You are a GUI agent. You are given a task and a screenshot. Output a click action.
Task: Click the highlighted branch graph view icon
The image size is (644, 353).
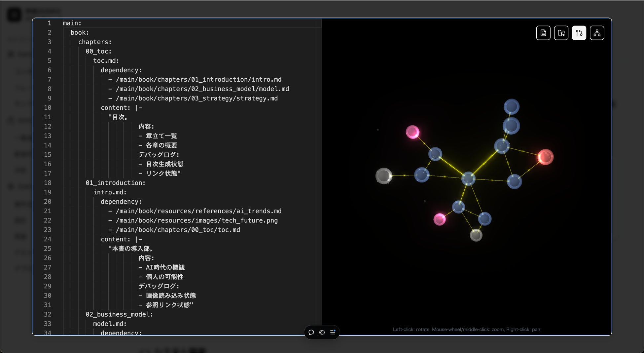pyautogui.click(x=579, y=33)
